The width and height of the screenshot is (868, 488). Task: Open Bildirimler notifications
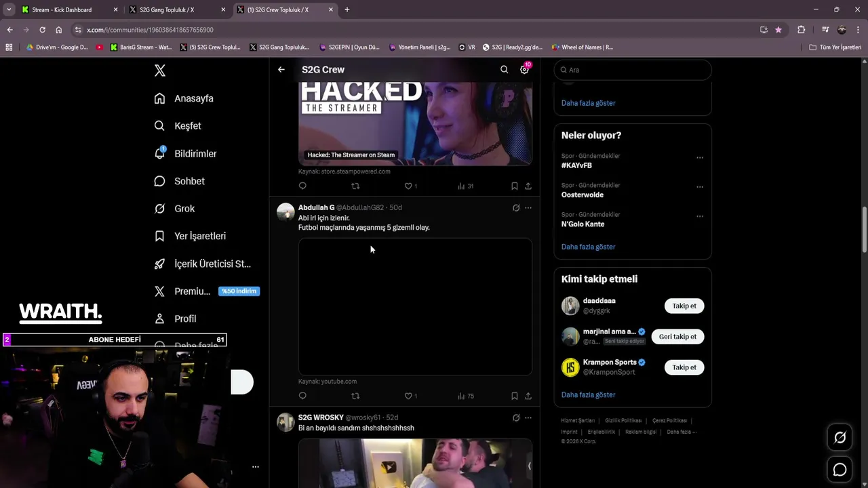[185, 154]
